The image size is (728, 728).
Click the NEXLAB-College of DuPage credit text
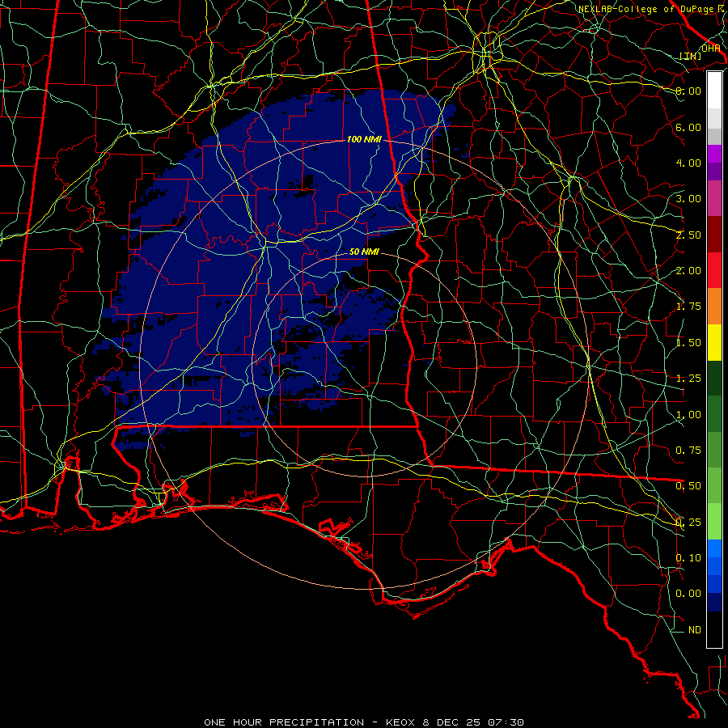[x=648, y=9]
